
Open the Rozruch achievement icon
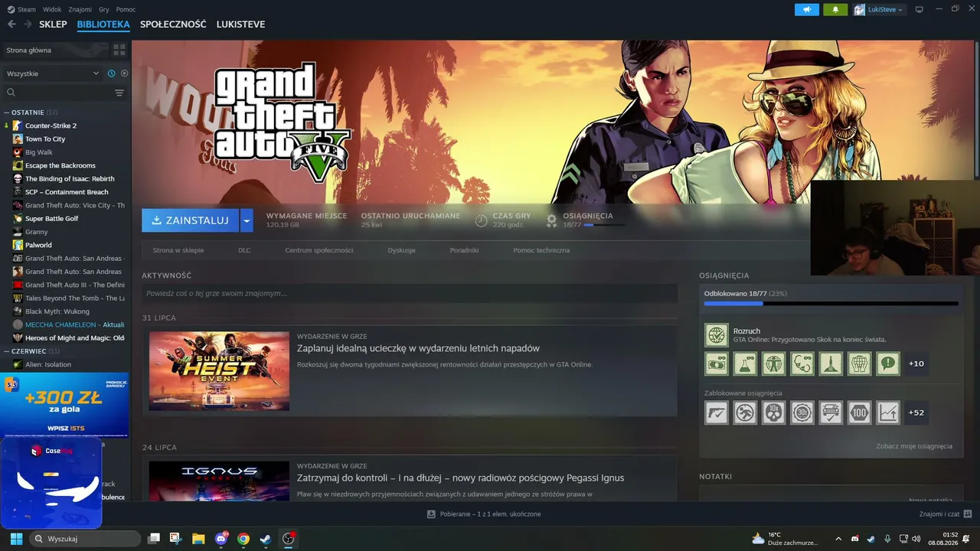pyautogui.click(x=717, y=335)
